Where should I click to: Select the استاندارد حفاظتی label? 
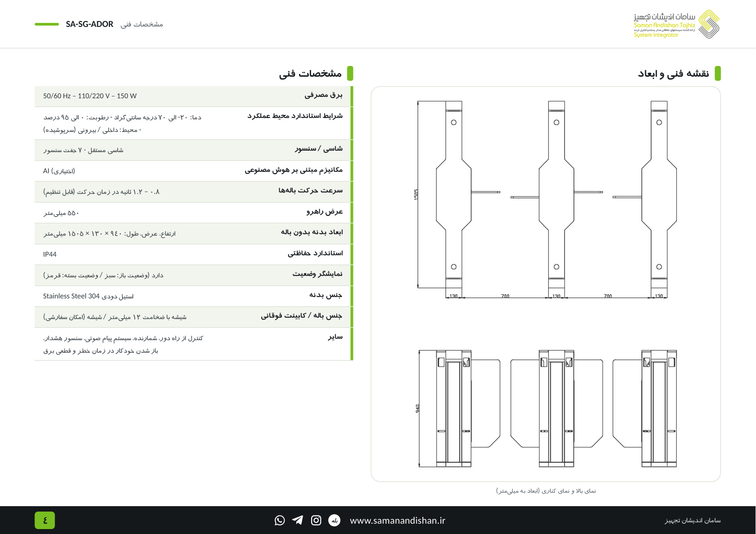point(315,253)
